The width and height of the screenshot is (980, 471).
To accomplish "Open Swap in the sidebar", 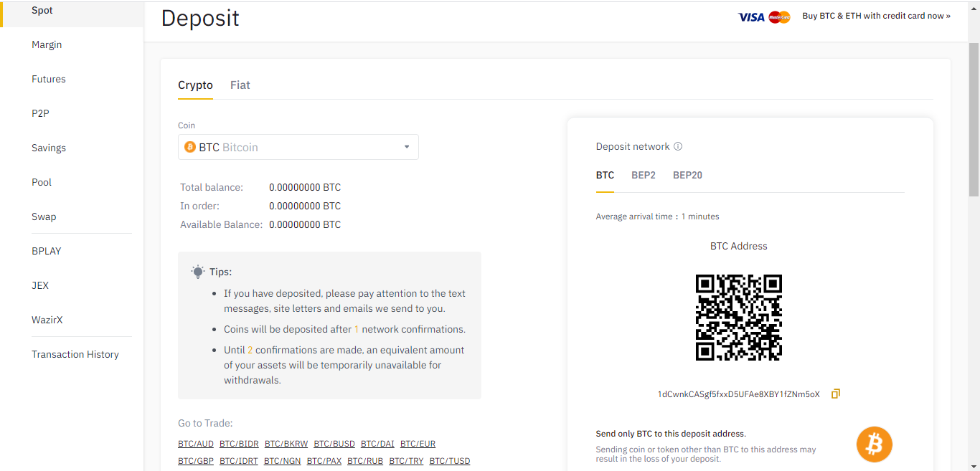I will [44, 217].
